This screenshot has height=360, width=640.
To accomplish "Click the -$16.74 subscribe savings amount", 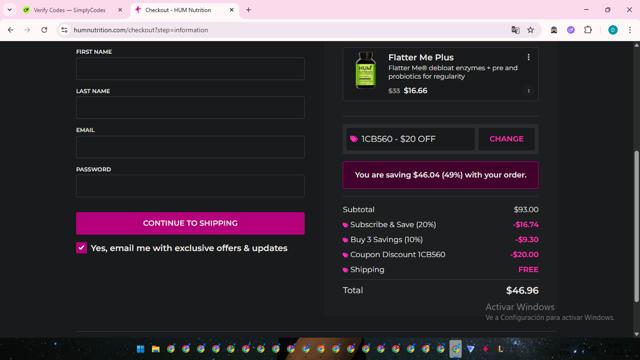I will pyautogui.click(x=526, y=224).
